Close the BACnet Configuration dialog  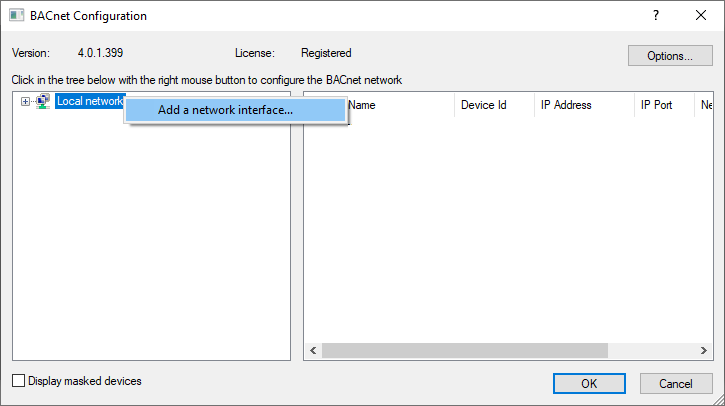click(x=701, y=16)
